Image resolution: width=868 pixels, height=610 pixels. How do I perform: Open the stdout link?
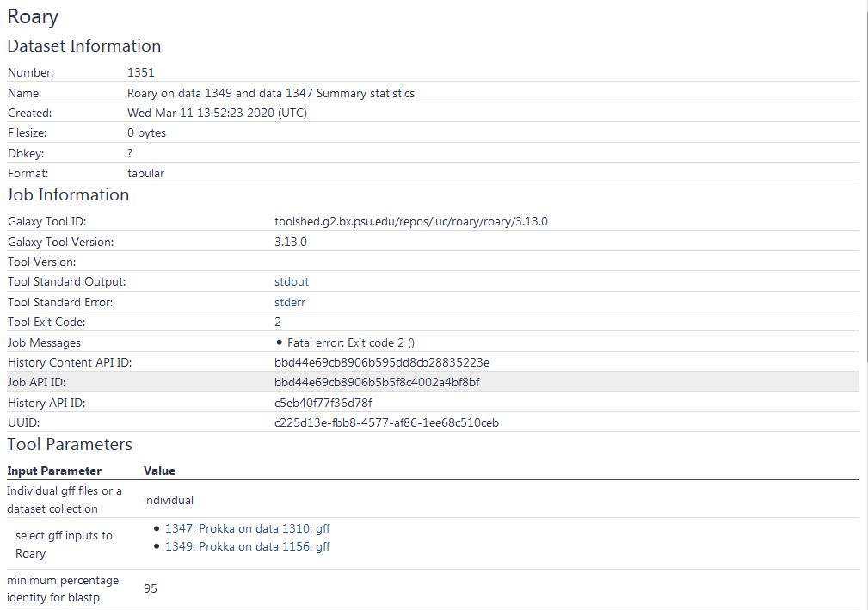[291, 281]
